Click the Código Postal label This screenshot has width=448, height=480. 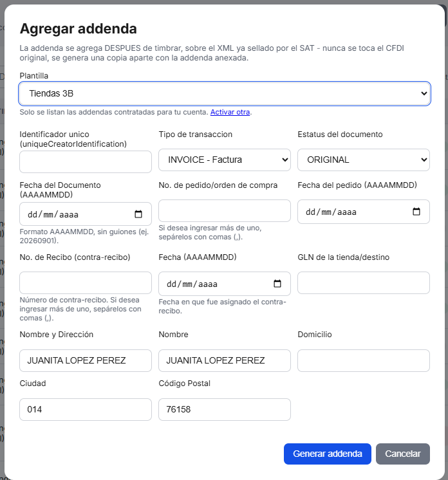click(x=184, y=383)
